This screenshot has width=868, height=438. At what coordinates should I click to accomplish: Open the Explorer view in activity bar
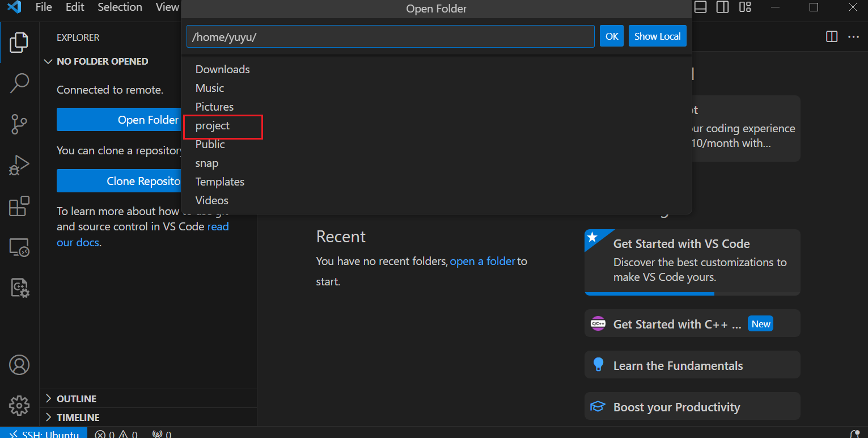click(x=19, y=43)
